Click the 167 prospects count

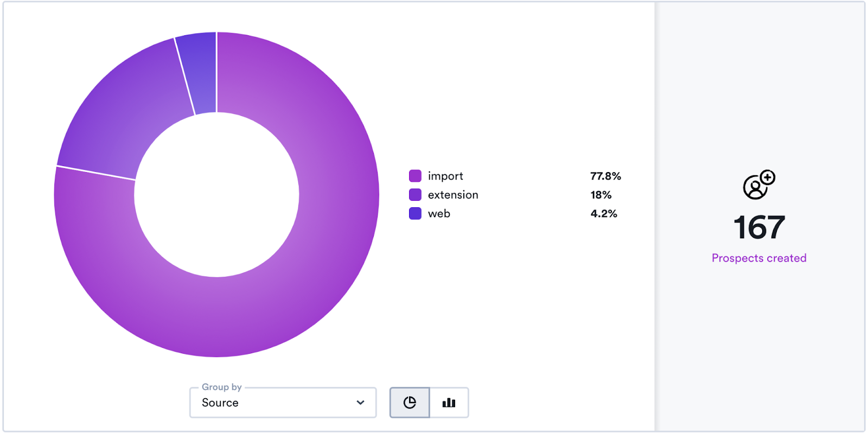point(758,228)
